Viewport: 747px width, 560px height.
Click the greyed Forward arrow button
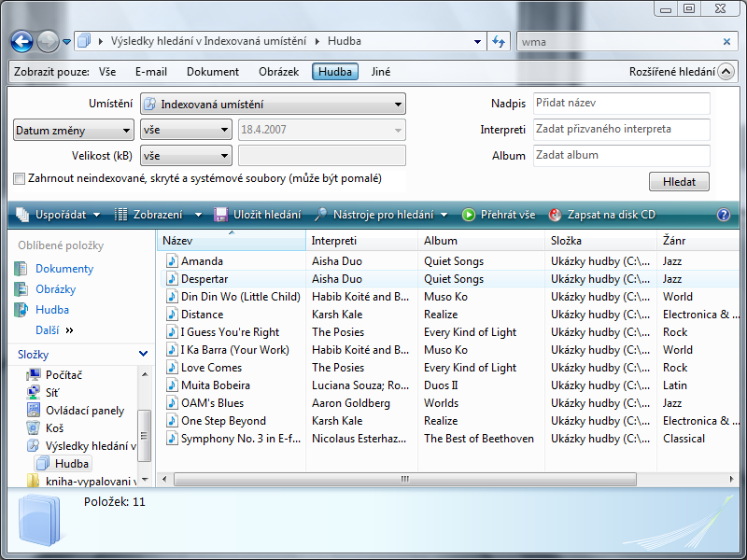[49, 41]
